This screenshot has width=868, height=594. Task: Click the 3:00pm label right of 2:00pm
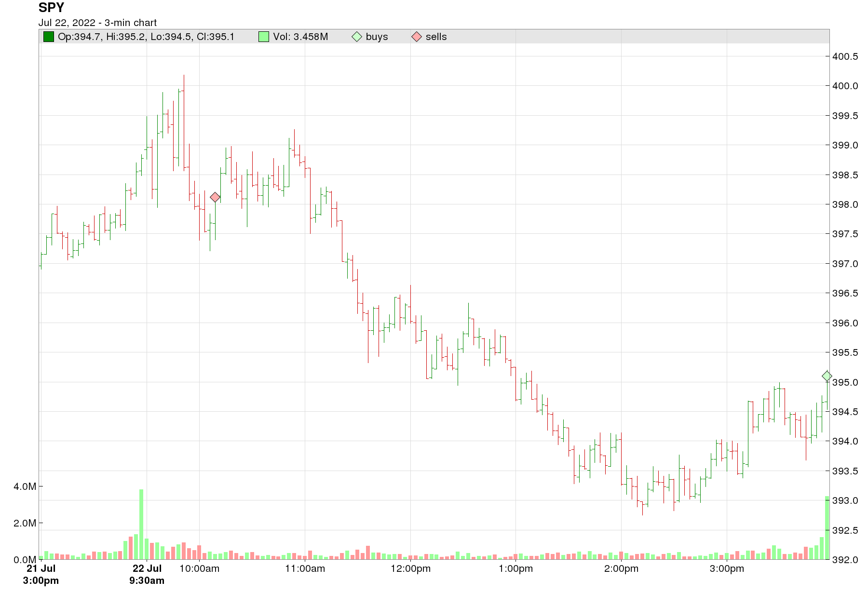point(727,569)
